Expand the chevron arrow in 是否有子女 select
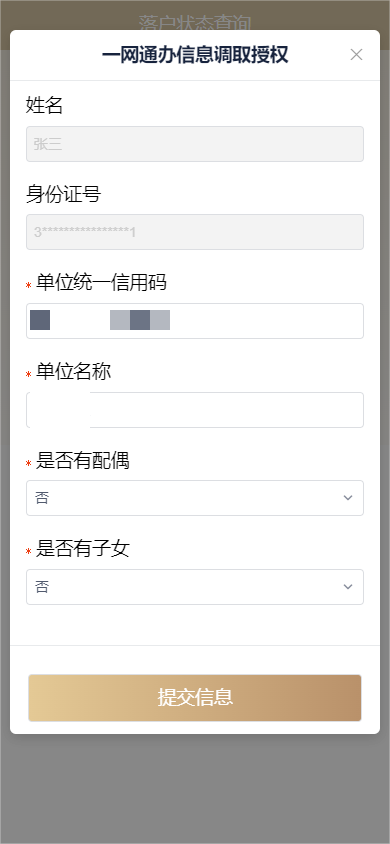Screen dimensions: 390x844 (348, 587)
